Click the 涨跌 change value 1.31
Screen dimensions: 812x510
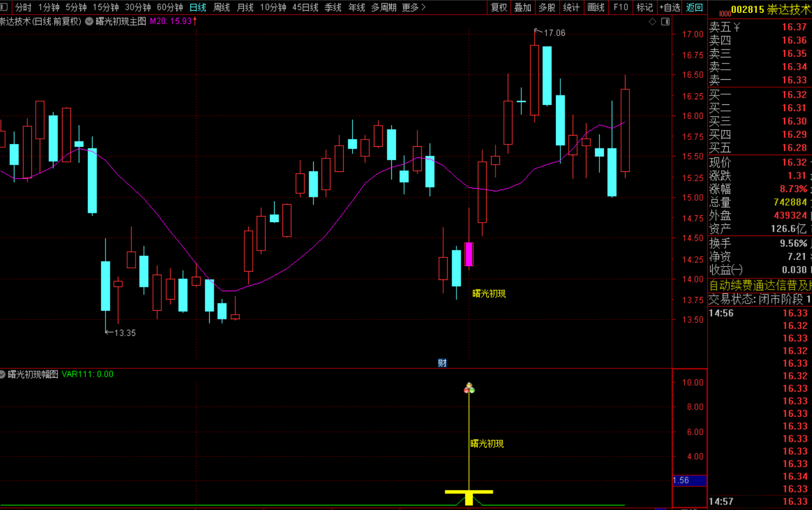point(797,176)
